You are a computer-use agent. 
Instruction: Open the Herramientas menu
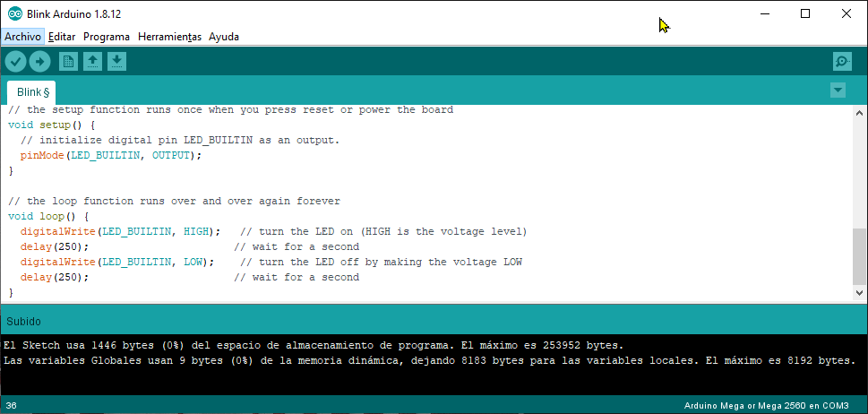169,37
